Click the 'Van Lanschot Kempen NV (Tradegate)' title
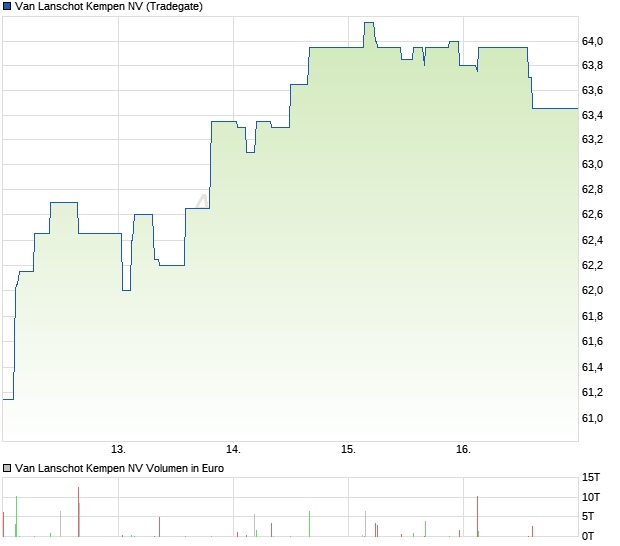The height and width of the screenshot is (546, 620). coord(109,6)
